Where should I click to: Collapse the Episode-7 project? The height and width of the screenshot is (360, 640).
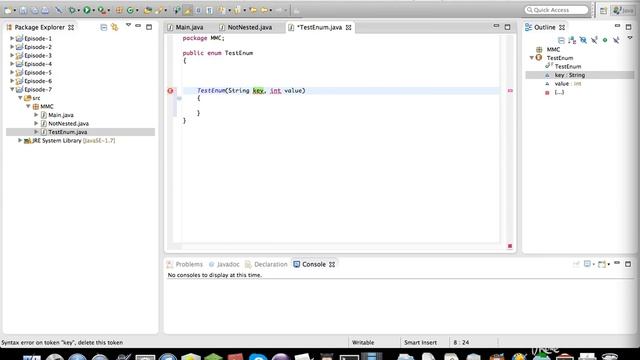(12, 89)
